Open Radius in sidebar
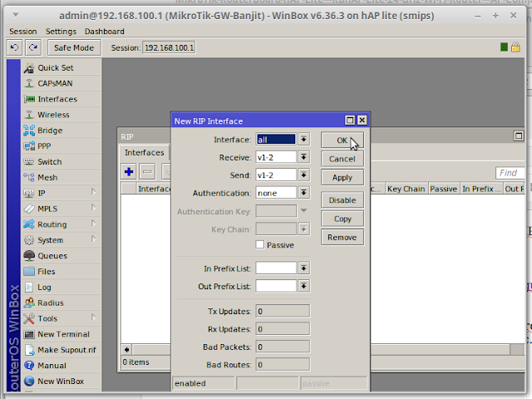The image size is (532, 399). point(62,303)
